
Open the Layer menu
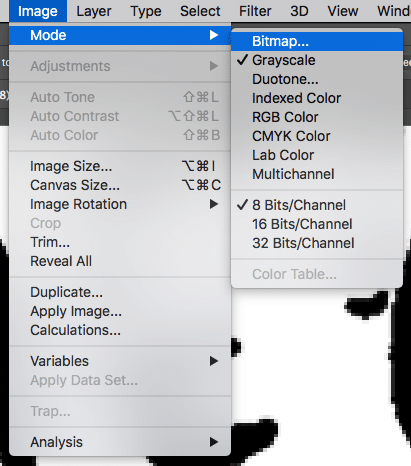pos(94,11)
